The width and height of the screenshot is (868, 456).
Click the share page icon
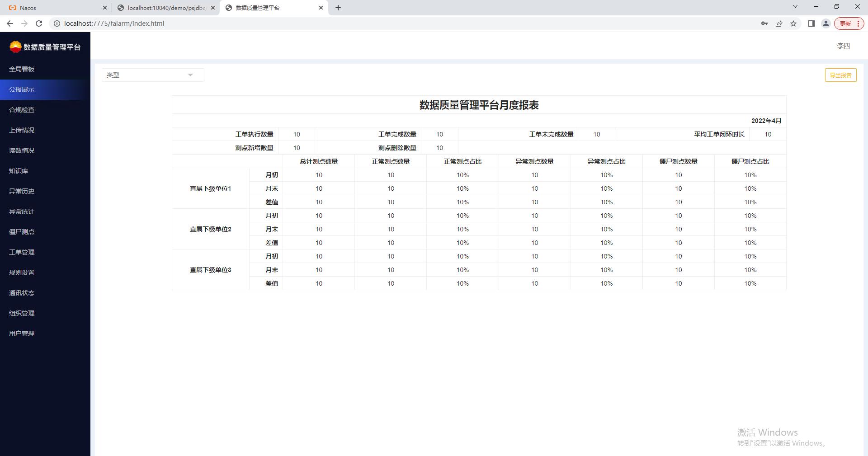click(x=779, y=24)
